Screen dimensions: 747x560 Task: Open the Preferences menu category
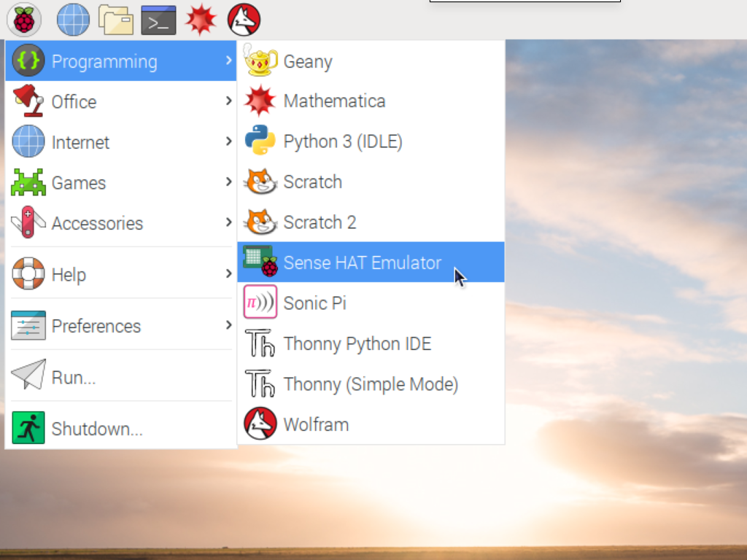click(x=121, y=325)
